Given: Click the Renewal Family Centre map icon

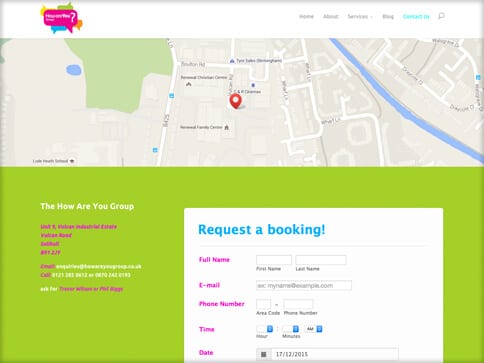Looking at the screenshot, I should coord(227,127).
